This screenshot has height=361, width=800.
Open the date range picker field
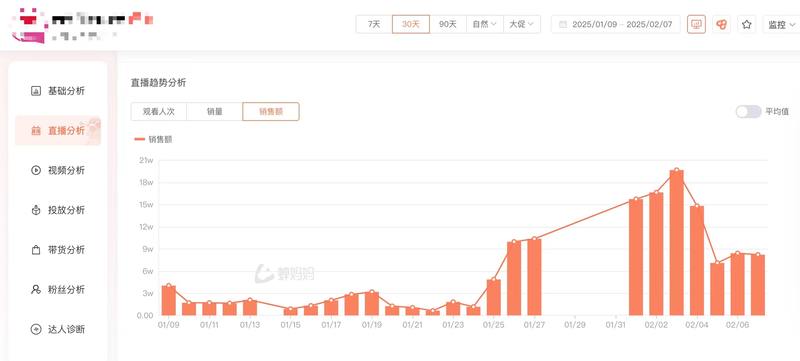(x=616, y=24)
